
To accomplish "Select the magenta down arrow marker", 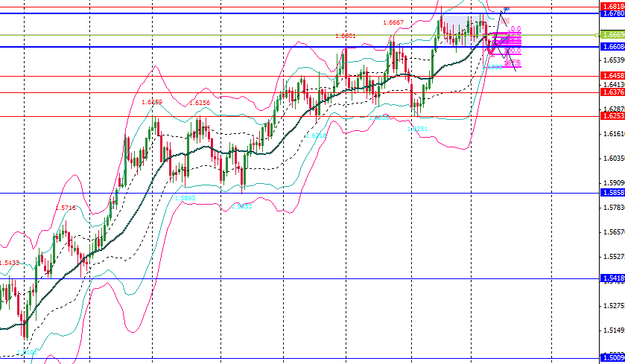I will pos(492,51).
